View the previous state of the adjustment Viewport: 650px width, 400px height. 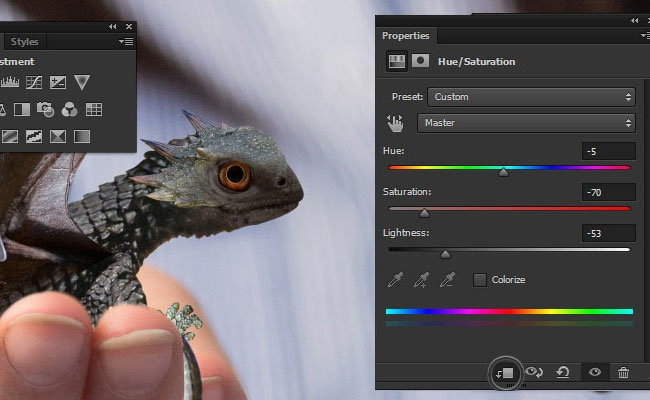click(x=534, y=372)
